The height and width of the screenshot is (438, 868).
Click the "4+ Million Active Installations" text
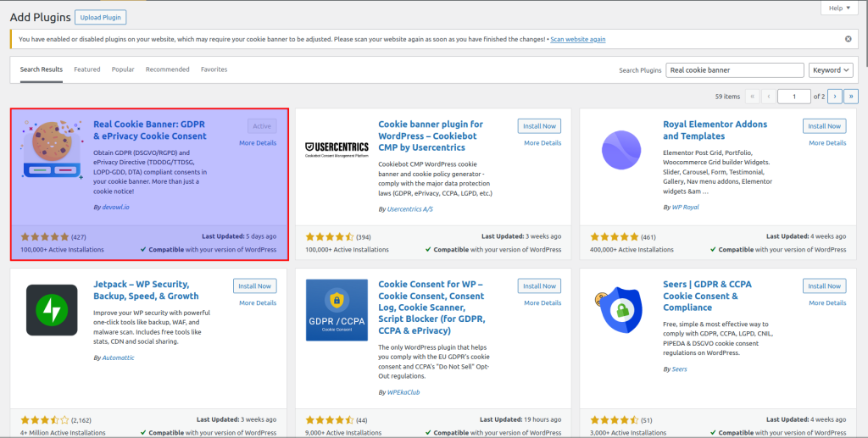(63, 432)
